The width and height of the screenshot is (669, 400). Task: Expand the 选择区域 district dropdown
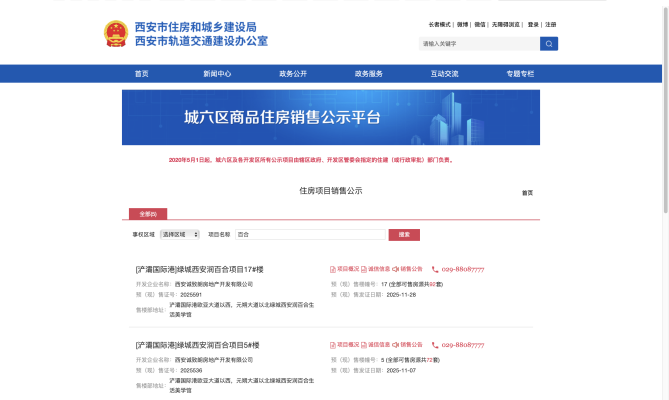click(x=180, y=234)
